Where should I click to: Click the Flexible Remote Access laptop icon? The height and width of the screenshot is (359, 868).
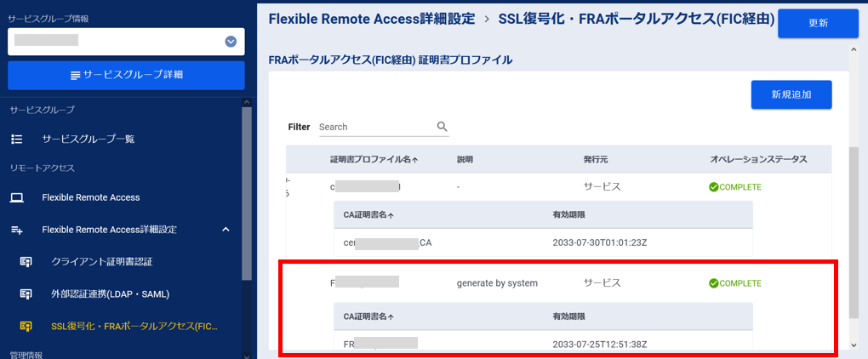[x=17, y=197]
